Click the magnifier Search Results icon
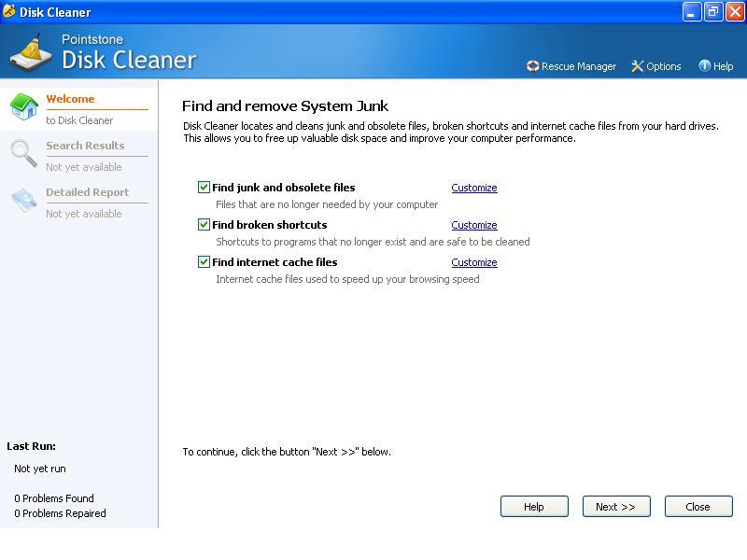 [24, 153]
